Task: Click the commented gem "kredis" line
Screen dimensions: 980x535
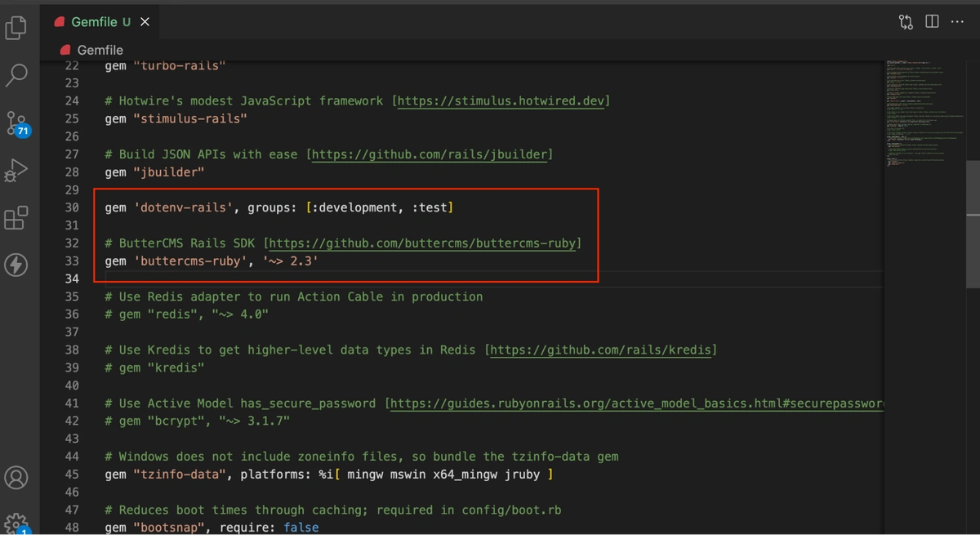Action: (154, 368)
